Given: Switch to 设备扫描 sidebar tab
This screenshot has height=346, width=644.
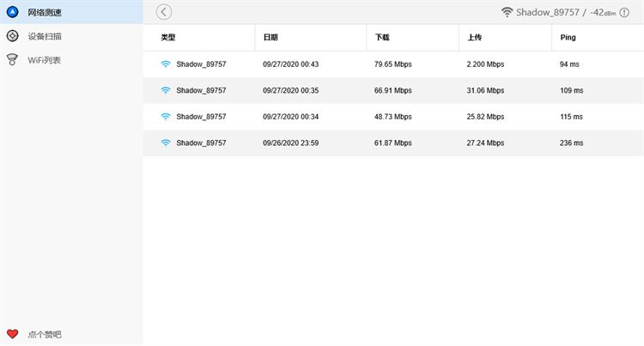Looking at the screenshot, I should point(71,36).
